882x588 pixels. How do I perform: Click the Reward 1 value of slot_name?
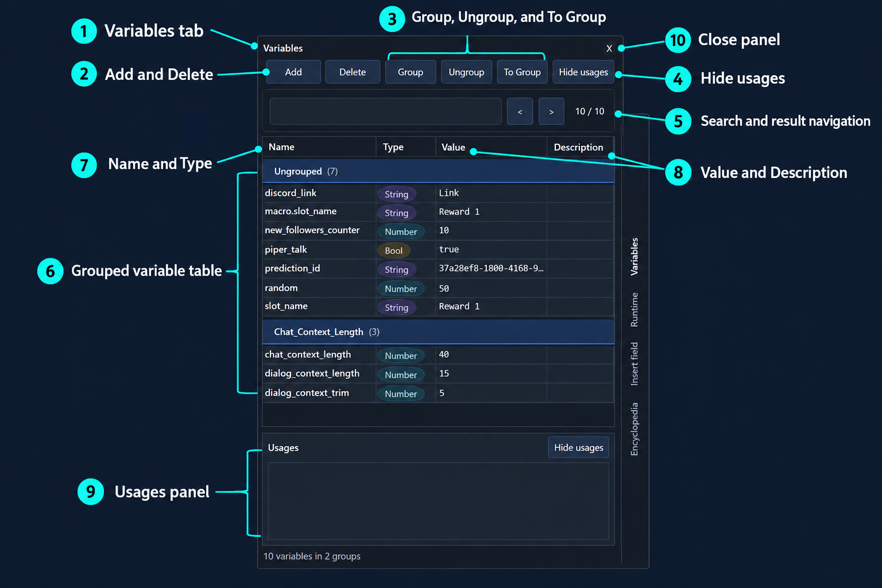point(459,307)
